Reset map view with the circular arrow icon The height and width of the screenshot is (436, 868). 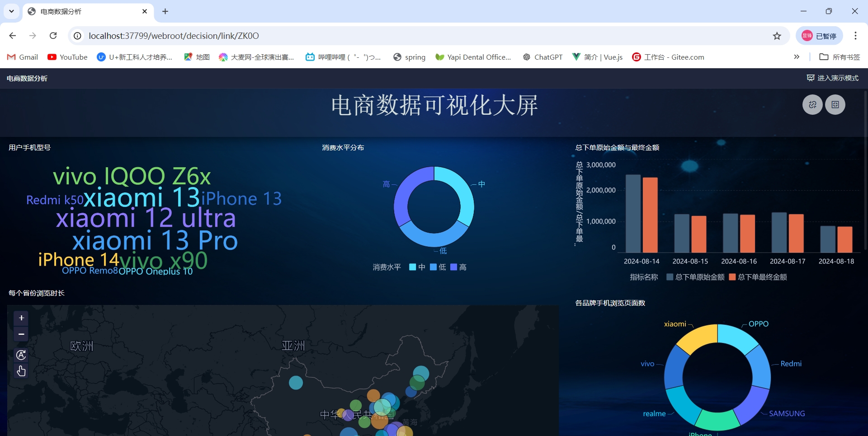click(21, 355)
